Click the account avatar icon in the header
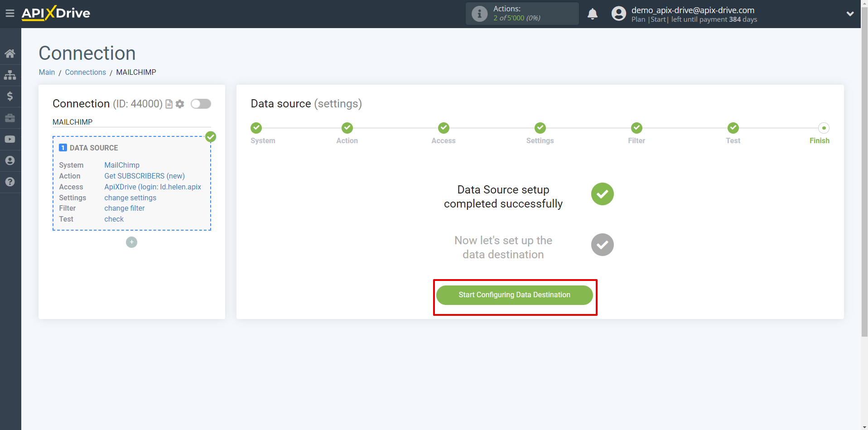868x430 pixels. [618, 14]
